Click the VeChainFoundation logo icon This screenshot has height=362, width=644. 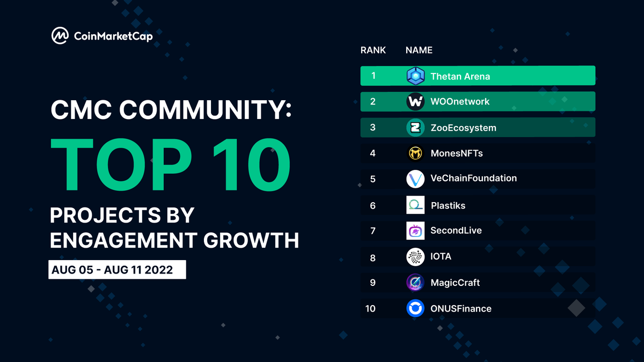[x=415, y=179]
